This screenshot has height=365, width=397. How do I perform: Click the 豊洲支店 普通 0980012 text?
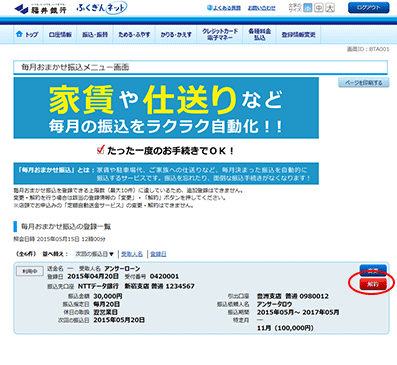(x=293, y=296)
